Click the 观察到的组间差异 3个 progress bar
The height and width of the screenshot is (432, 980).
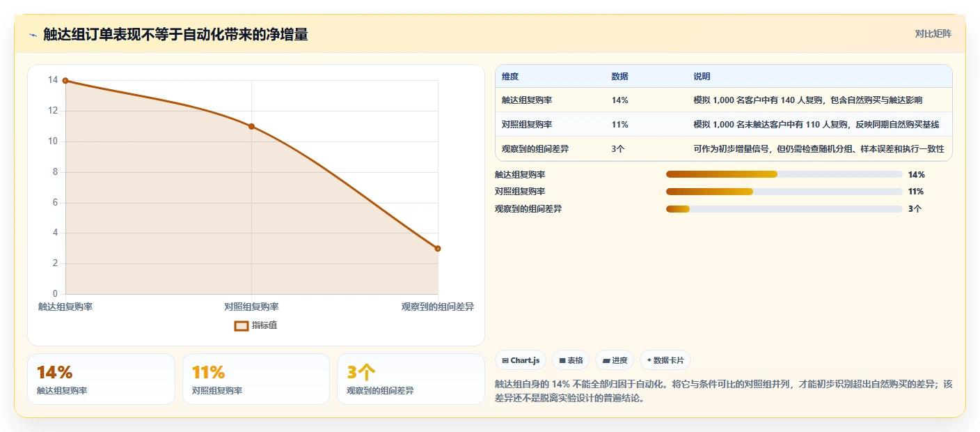click(784, 208)
